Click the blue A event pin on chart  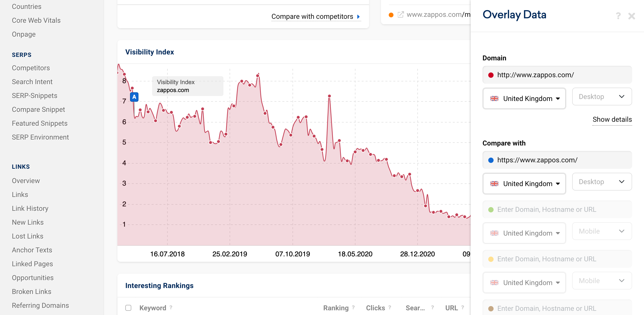[x=134, y=97]
